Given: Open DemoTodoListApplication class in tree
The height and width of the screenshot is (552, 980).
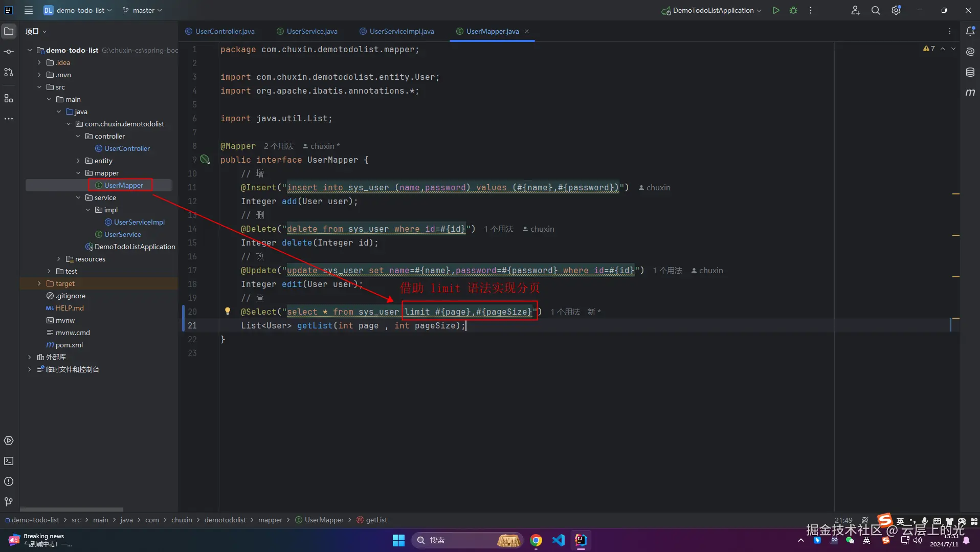Looking at the screenshot, I should [x=130, y=247].
